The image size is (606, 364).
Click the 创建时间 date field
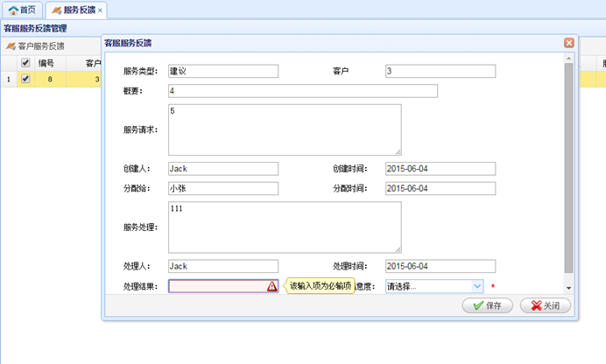[440, 169]
